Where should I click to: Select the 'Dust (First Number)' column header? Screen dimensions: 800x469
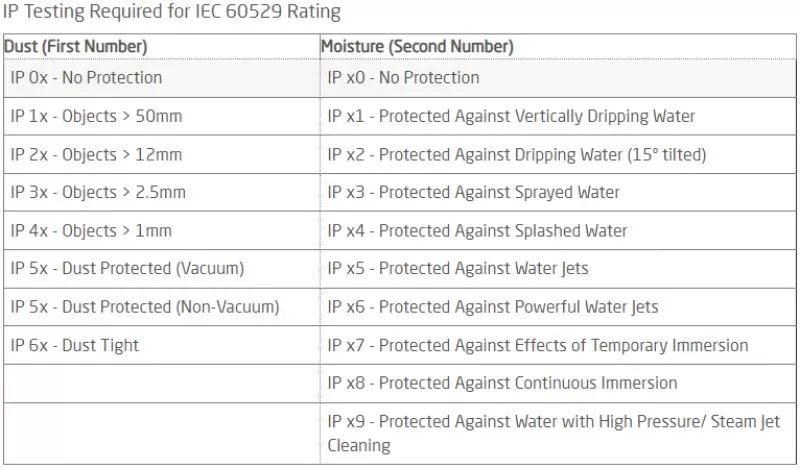pos(76,47)
